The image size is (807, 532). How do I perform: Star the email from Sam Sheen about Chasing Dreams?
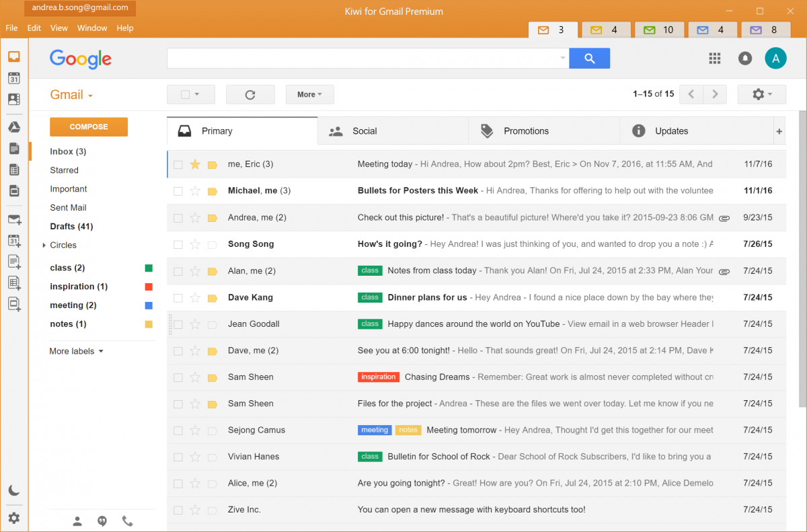[194, 377]
